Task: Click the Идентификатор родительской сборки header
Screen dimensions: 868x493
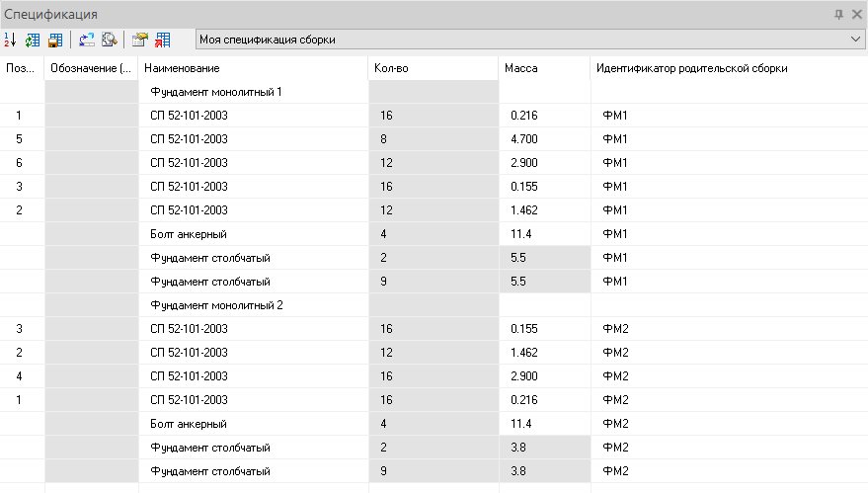Action: (x=691, y=68)
